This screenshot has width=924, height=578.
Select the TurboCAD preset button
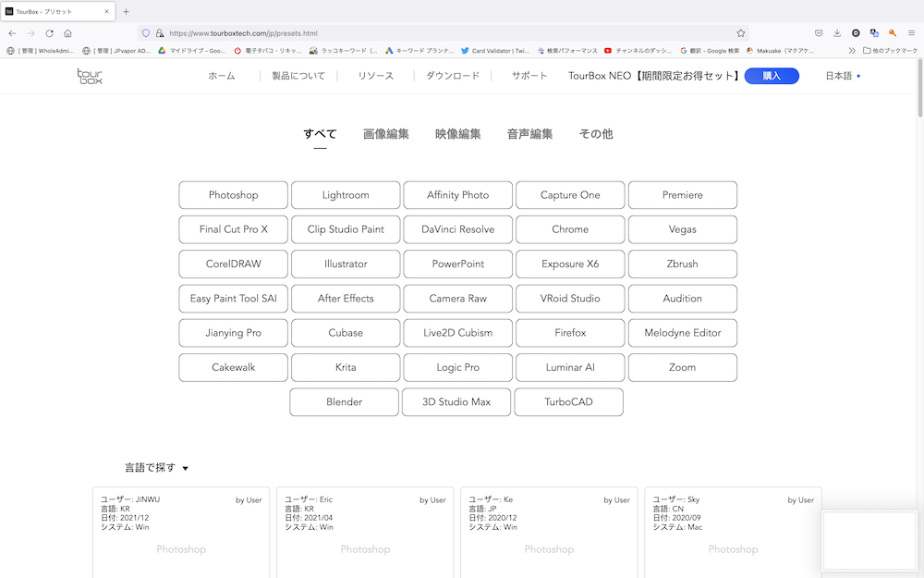[x=568, y=401]
